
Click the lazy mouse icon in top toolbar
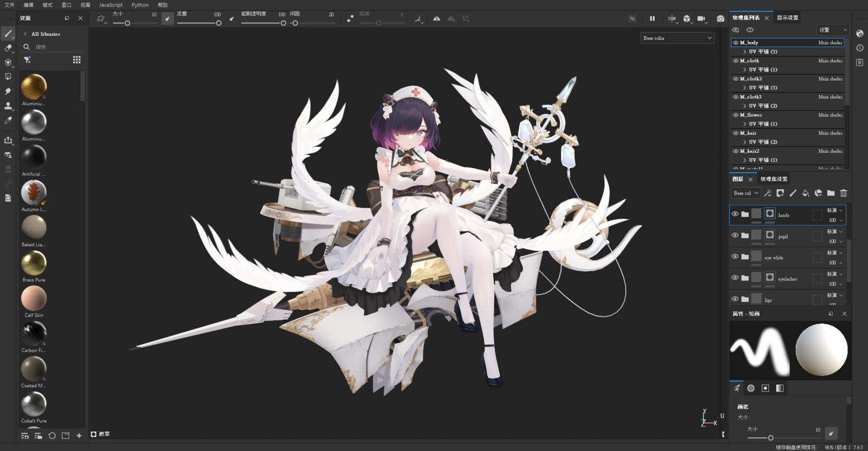pyautogui.click(x=350, y=18)
